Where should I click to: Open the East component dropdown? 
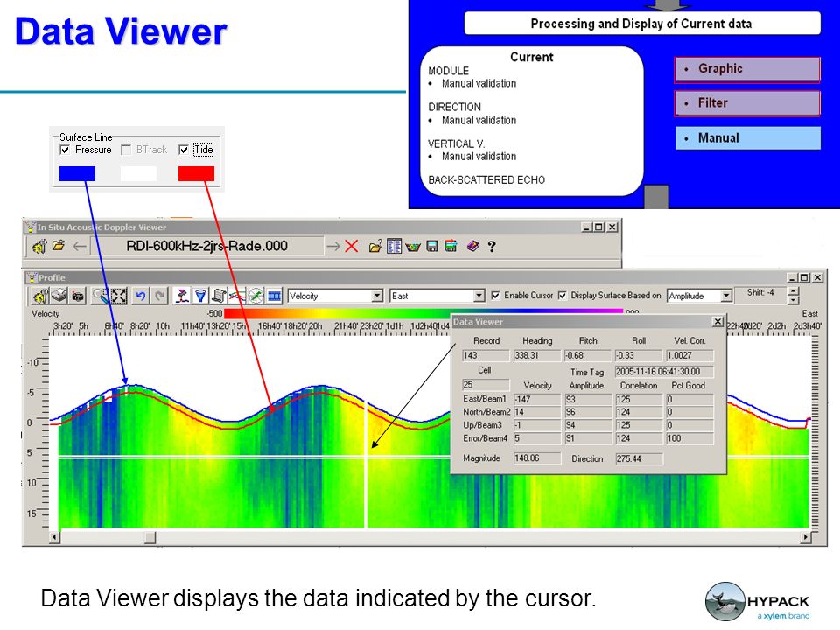tap(479, 296)
